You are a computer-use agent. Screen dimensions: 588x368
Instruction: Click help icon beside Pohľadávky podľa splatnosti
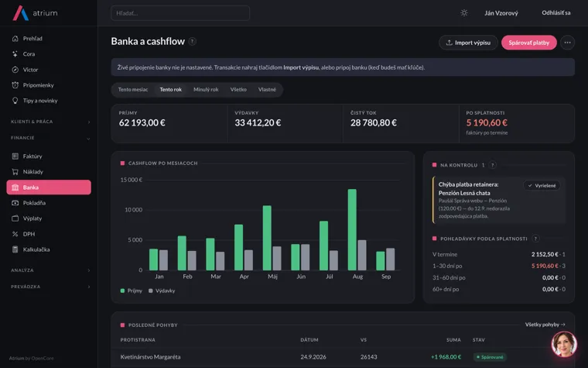coord(536,239)
